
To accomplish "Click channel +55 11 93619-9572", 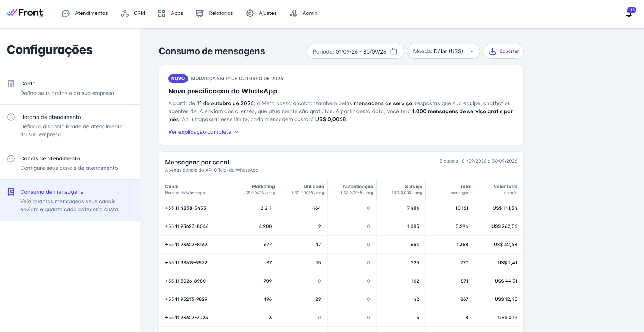I will (x=186, y=263).
